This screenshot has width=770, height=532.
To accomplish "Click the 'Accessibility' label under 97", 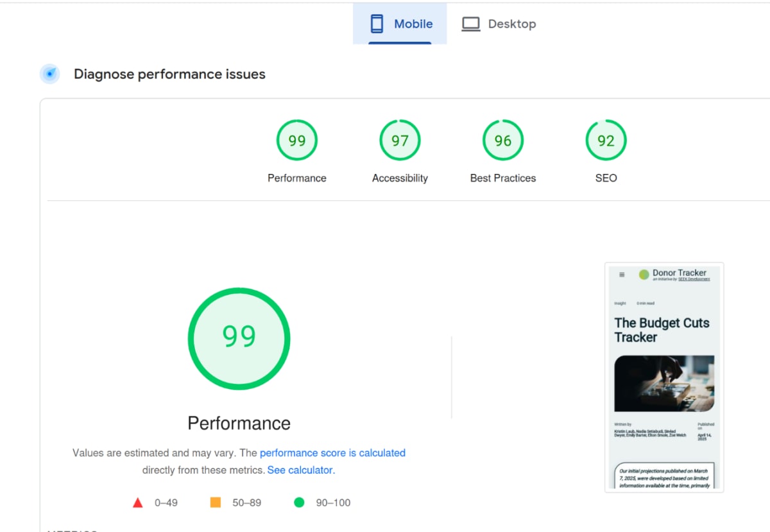I will [400, 178].
